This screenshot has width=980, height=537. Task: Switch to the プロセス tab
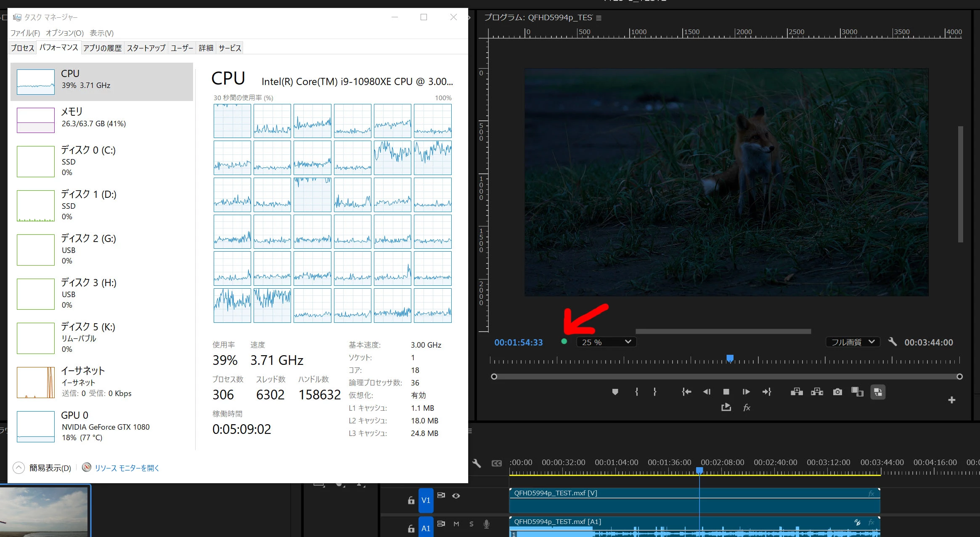pos(23,48)
